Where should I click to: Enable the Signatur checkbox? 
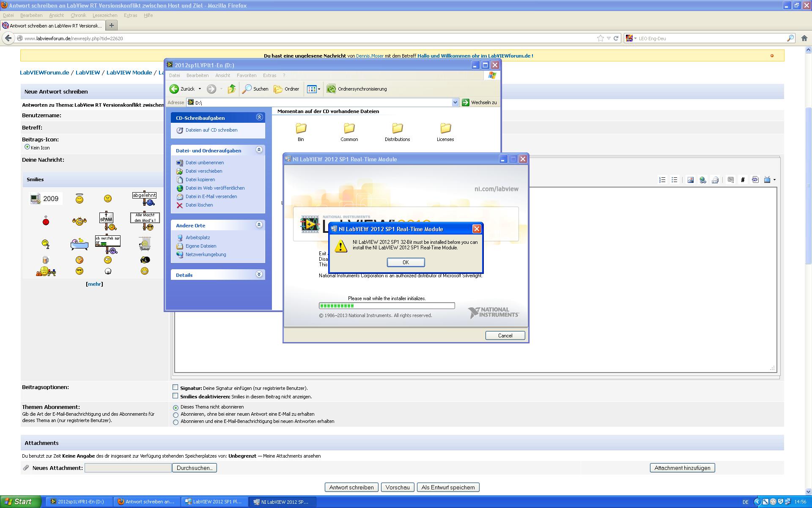[176, 387]
